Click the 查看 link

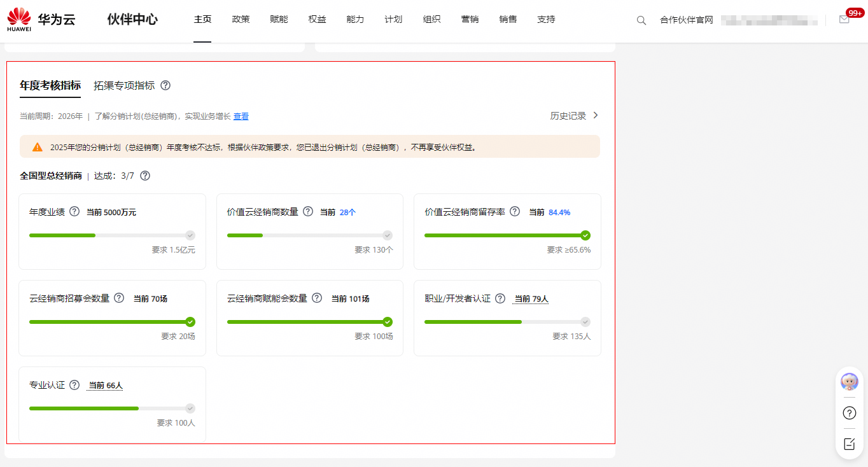click(x=241, y=116)
